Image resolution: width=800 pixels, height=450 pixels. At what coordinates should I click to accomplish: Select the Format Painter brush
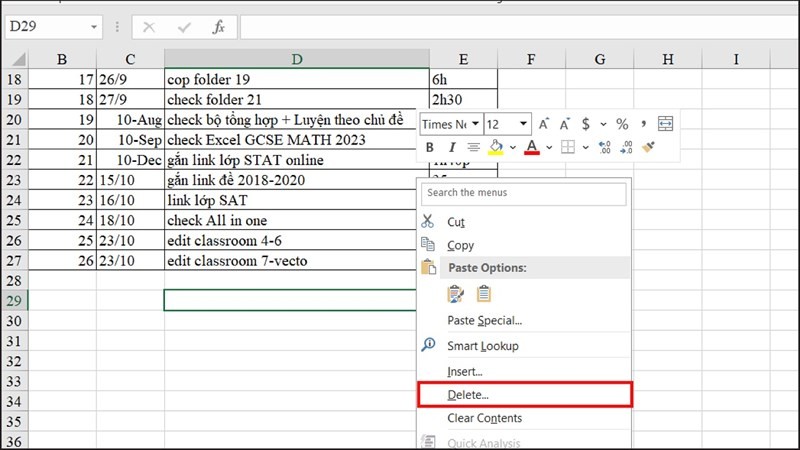coord(648,147)
